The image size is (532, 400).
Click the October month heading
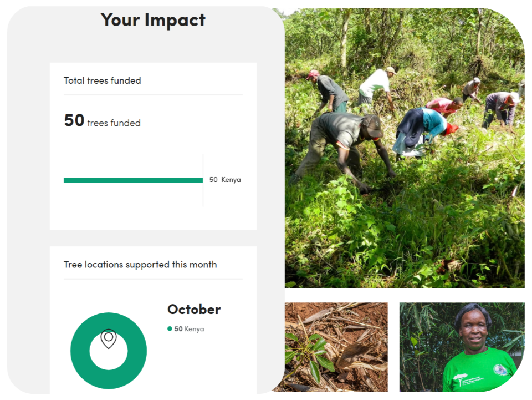[194, 310]
